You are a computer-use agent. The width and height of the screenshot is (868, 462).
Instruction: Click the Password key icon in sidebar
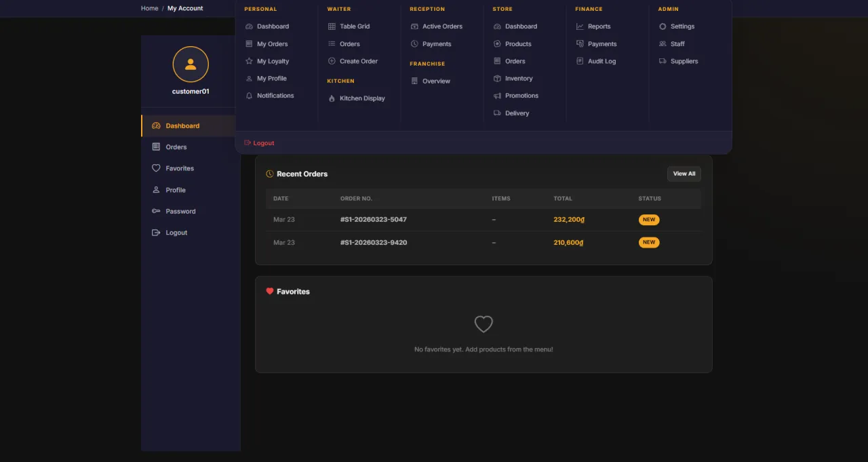point(156,211)
